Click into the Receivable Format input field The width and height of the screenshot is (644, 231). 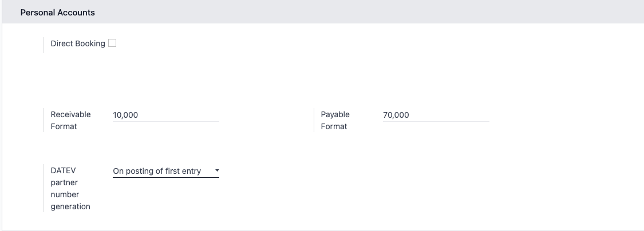tap(166, 115)
